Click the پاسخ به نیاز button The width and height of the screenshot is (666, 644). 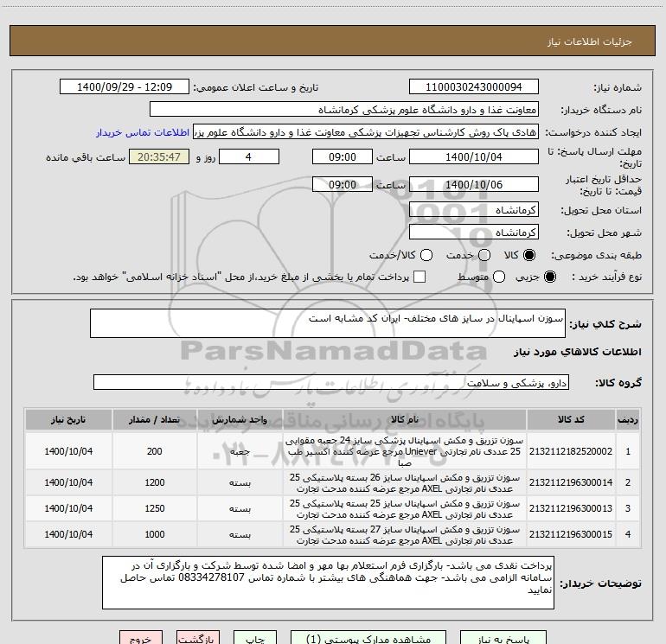pyautogui.click(x=503, y=637)
